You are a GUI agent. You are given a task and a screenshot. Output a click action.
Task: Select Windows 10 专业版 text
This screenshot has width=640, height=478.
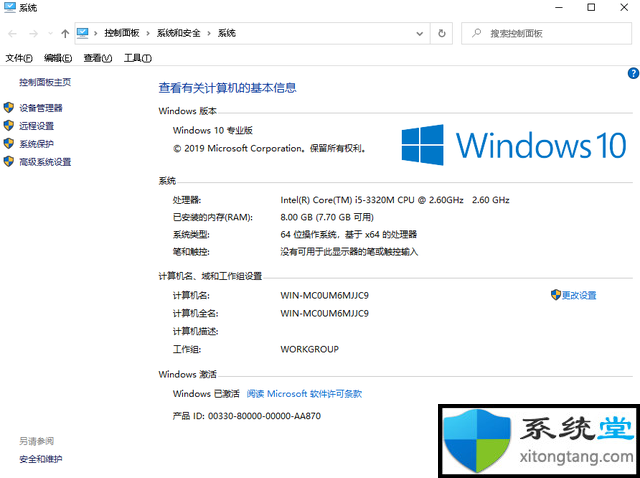coord(213,131)
